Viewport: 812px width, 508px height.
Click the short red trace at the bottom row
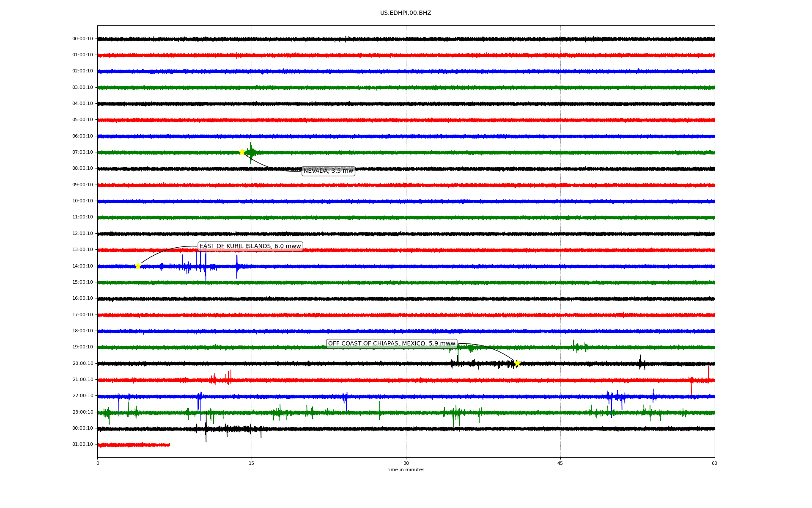pyautogui.click(x=134, y=445)
